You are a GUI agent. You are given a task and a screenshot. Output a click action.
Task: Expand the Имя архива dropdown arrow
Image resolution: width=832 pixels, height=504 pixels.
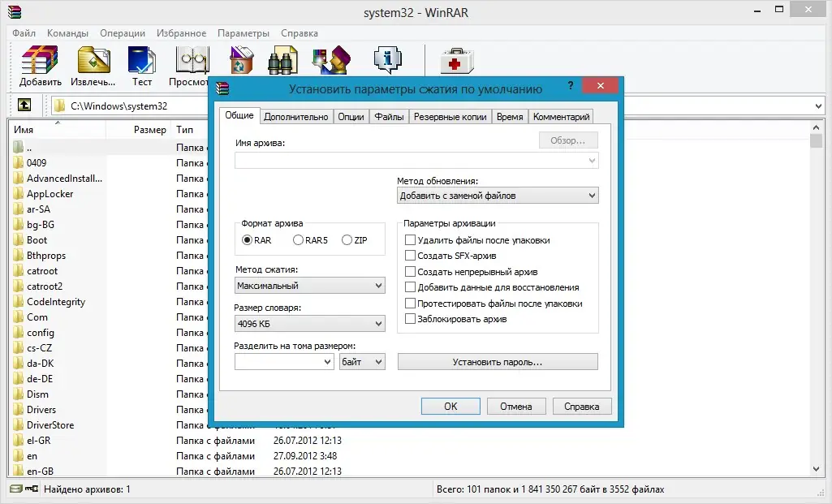coord(592,160)
